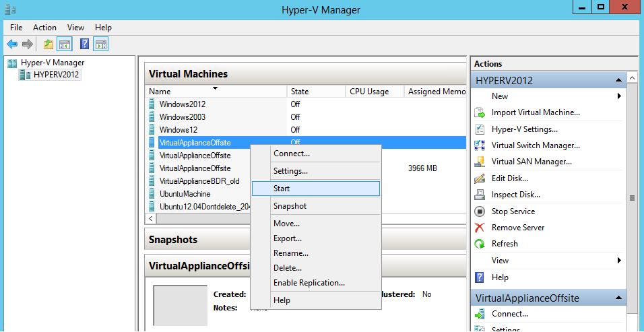Click the Import Virtual Machine icon
This screenshot has width=644, height=332.
tap(480, 112)
